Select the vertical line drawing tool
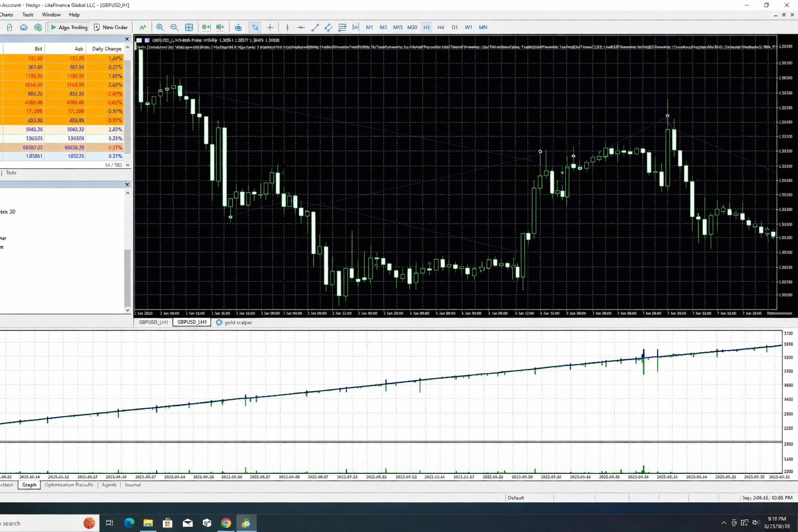798x532 pixels. pyautogui.click(x=287, y=27)
